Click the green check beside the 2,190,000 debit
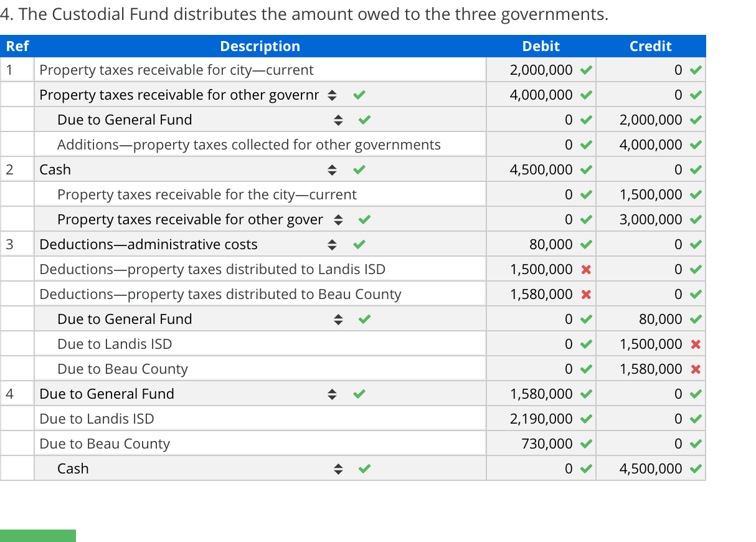756x542 pixels. (585, 419)
